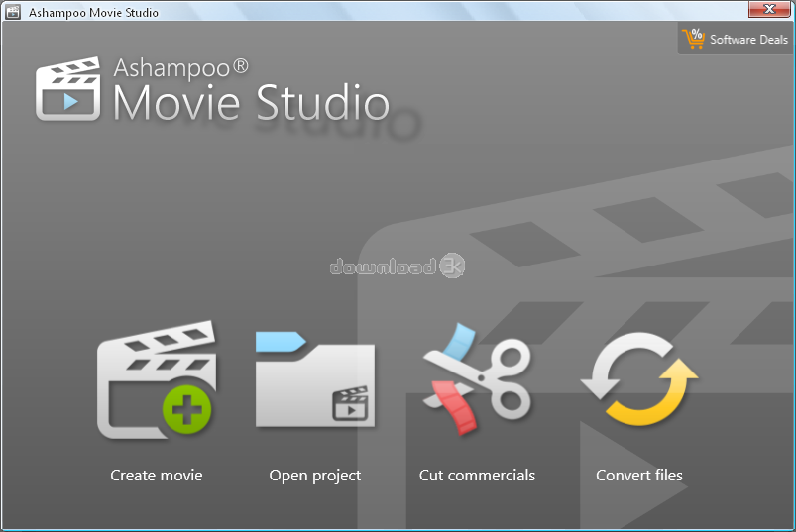Open the Open project folder icon

tap(315, 379)
